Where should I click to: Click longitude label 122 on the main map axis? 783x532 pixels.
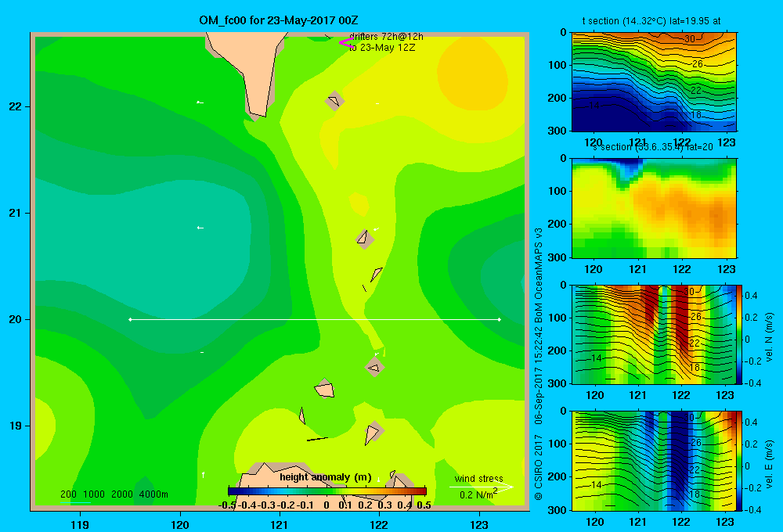point(379,524)
